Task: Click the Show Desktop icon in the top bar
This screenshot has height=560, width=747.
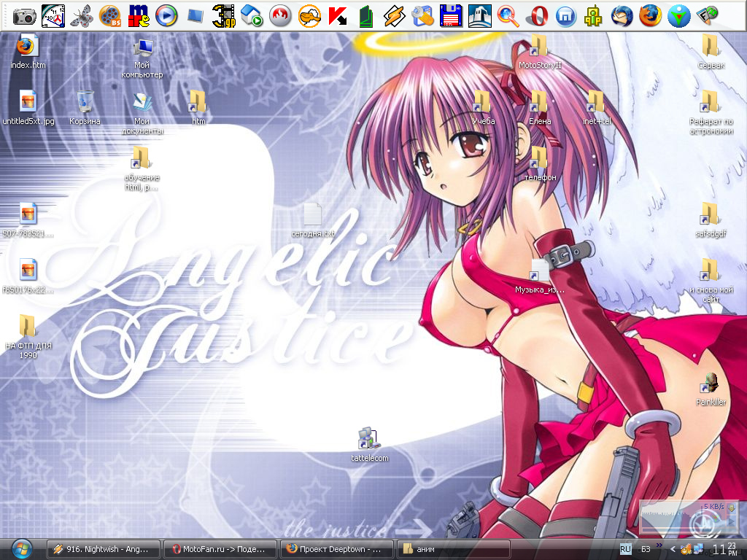Action: [196, 17]
